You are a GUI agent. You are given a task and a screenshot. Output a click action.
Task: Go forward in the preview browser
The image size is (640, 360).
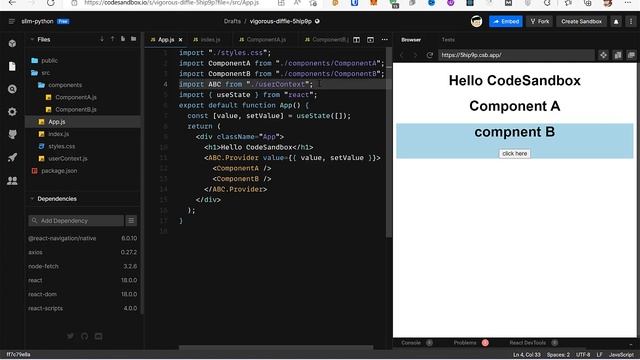pos(415,55)
